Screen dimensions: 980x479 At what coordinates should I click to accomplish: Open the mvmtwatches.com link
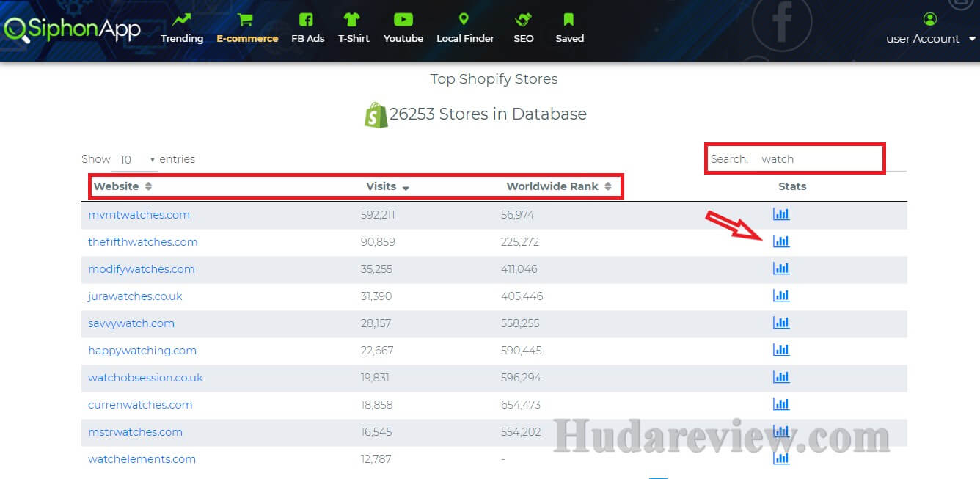(x=139, y=215)
